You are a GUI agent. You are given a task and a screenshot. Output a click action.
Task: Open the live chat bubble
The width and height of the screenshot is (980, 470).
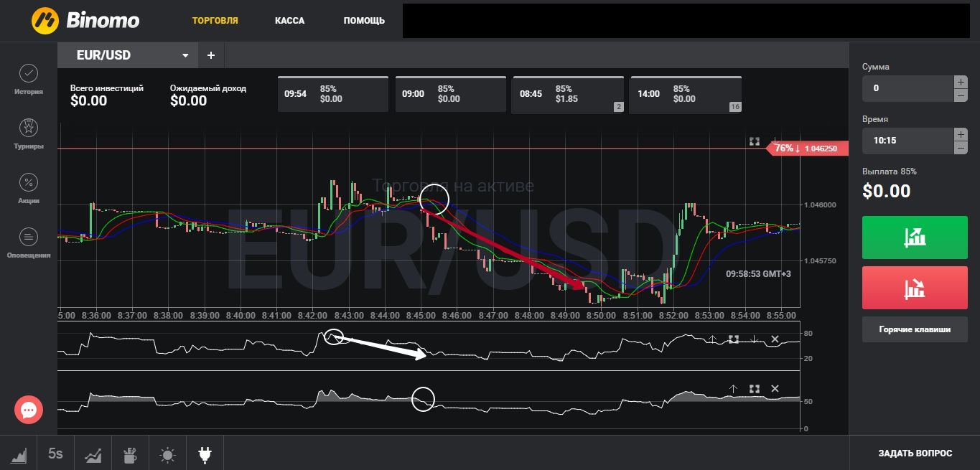pyautogui.click(x=29, y=410)
